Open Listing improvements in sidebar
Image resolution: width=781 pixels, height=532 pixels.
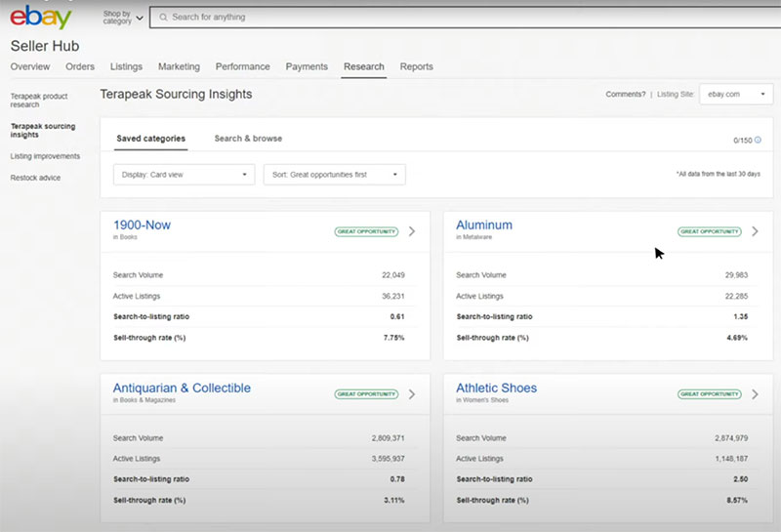click(45, 156)
